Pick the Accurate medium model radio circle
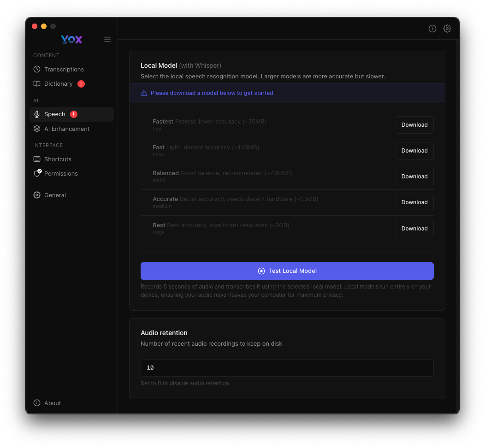This screenshot has height=448, width=485. point(145,202)
